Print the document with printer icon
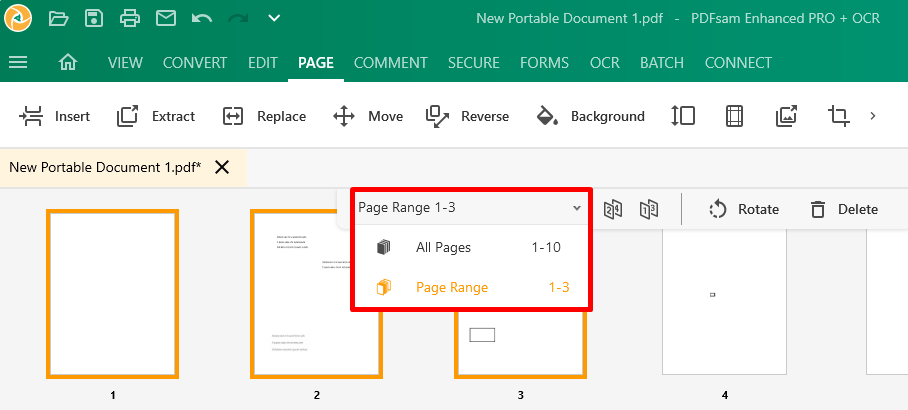The width and height of the screenshot is (908, 410). 130,19
